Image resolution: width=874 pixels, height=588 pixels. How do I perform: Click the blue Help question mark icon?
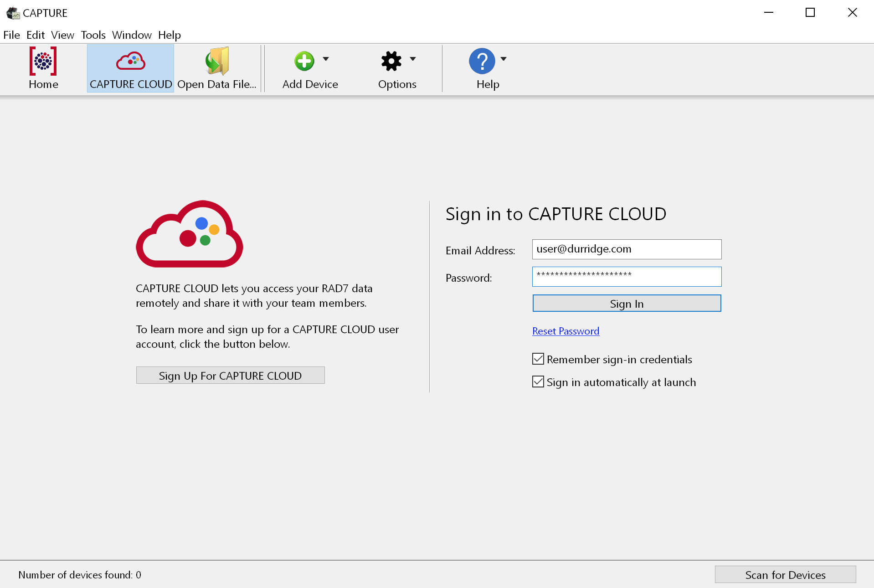[x=482, y=61]
